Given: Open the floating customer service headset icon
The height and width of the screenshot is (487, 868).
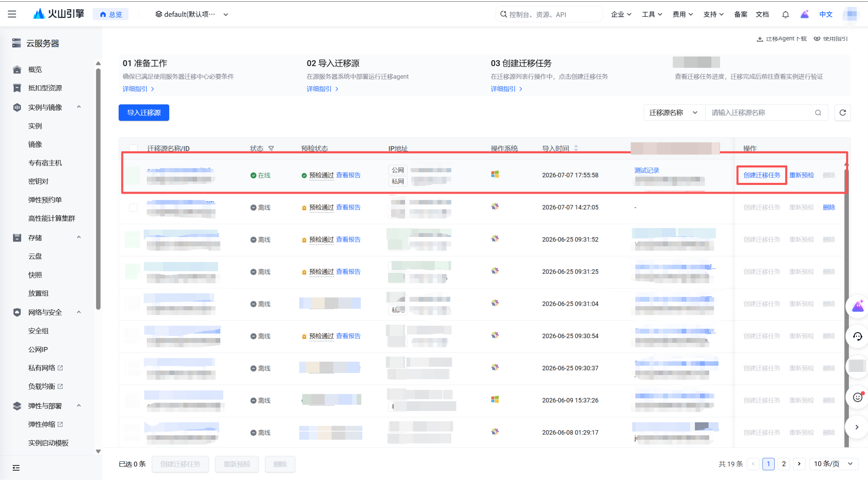Looking at the screenshot, I should pyautogui.click(x=857, y=337).
